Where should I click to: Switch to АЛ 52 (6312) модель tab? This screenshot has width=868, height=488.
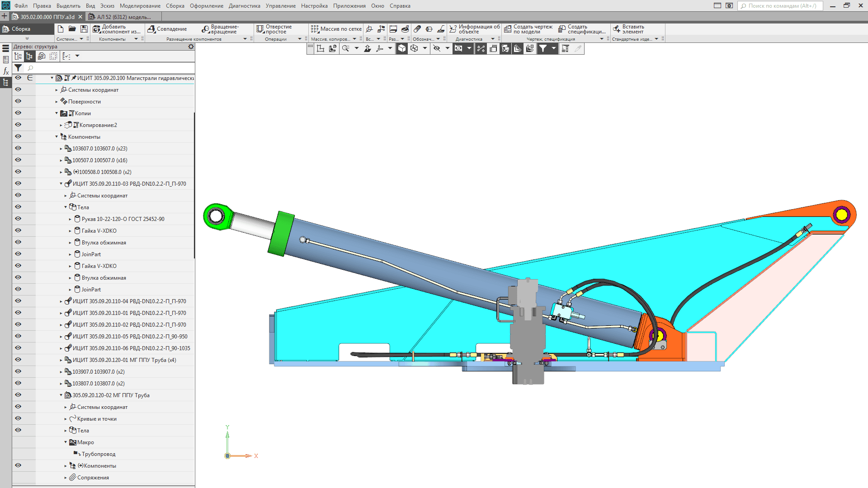[123, 17]
